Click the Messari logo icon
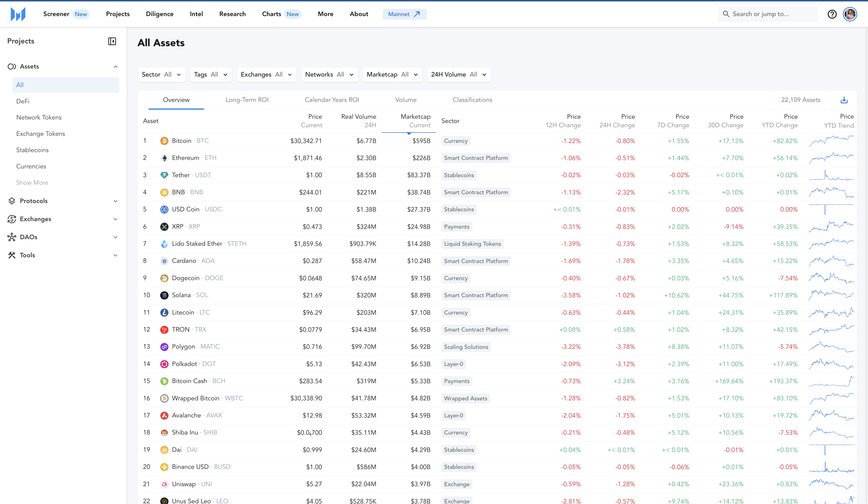Viewport: 868px width, 504px height. 18,14
